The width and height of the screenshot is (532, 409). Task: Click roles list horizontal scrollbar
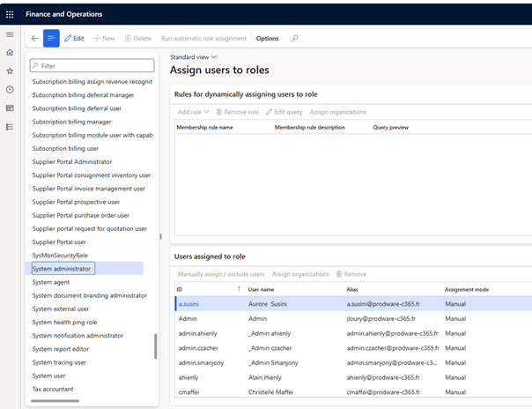[55, 401]
